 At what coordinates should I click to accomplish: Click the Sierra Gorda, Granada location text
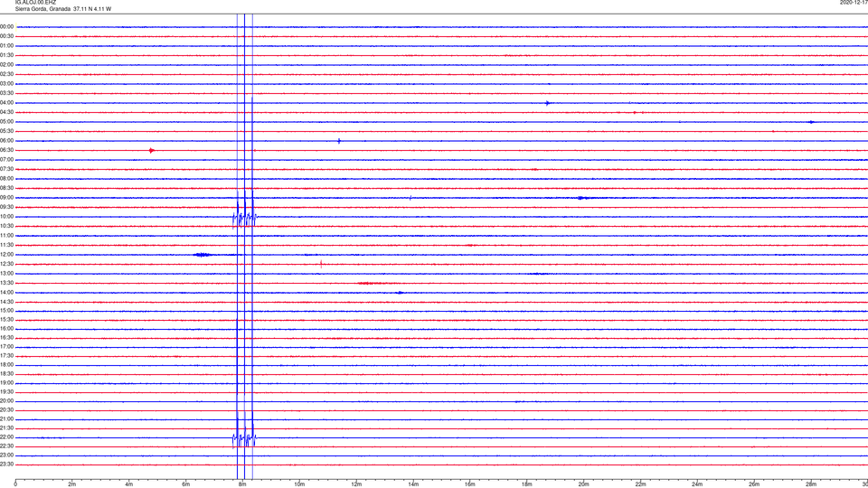tap(42, 9)
